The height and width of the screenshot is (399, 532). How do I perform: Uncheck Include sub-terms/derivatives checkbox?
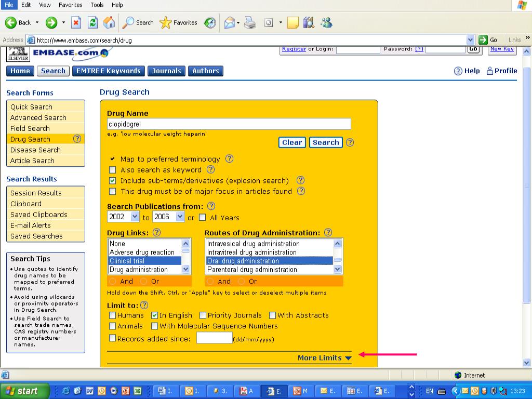tap(112, 180)
